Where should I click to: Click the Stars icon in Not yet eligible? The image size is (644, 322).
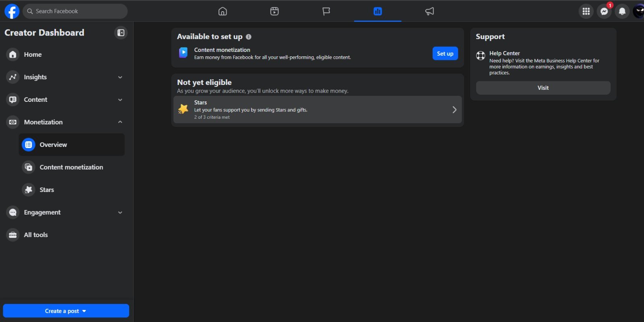pyautogui.click(x=183, y=109)
